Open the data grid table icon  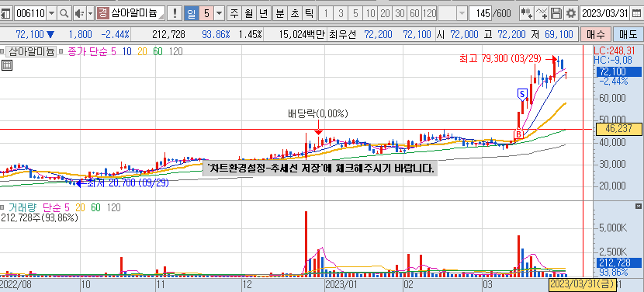click(7, 65)
